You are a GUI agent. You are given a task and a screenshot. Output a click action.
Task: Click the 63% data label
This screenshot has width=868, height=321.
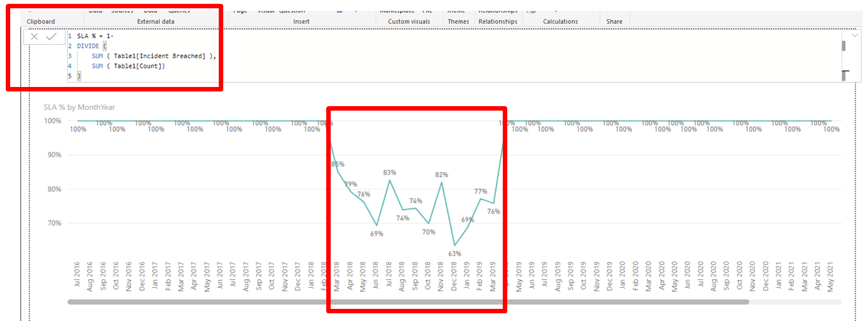(454, 254)
